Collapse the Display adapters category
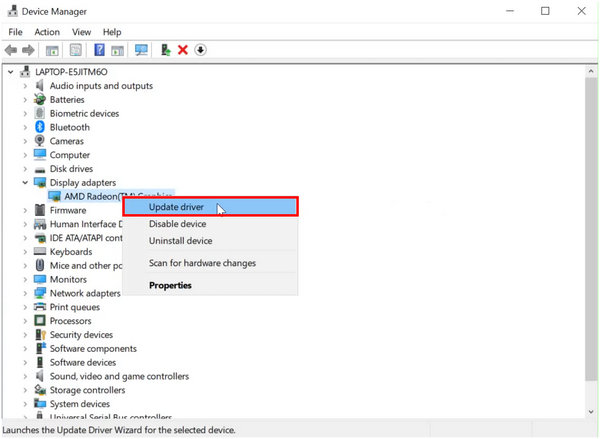This screenshot has width=600, height=439. coord(25,183)
